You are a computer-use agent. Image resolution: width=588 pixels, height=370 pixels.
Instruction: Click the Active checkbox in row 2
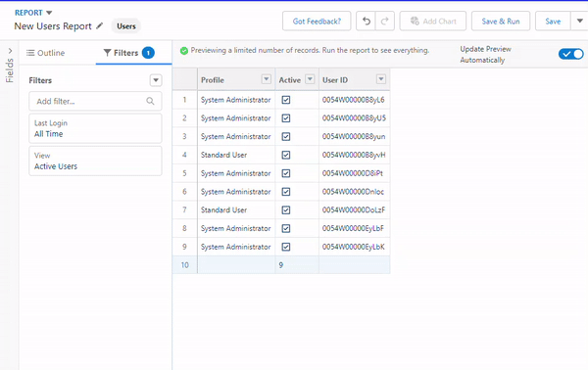(286, 118)
